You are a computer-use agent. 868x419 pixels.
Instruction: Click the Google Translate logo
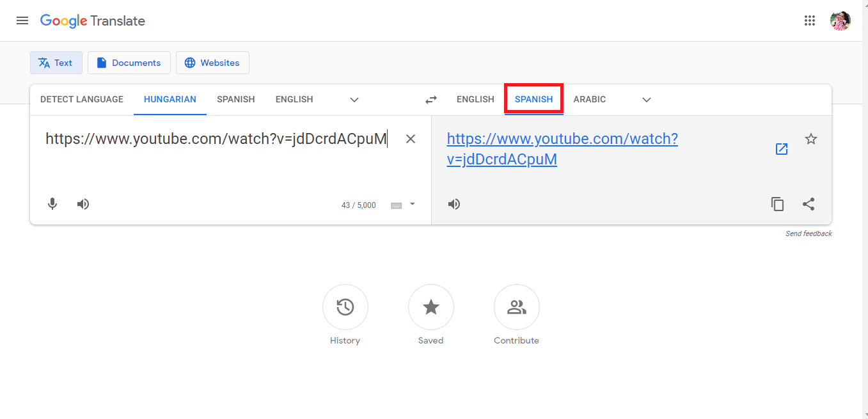(93, 21)
